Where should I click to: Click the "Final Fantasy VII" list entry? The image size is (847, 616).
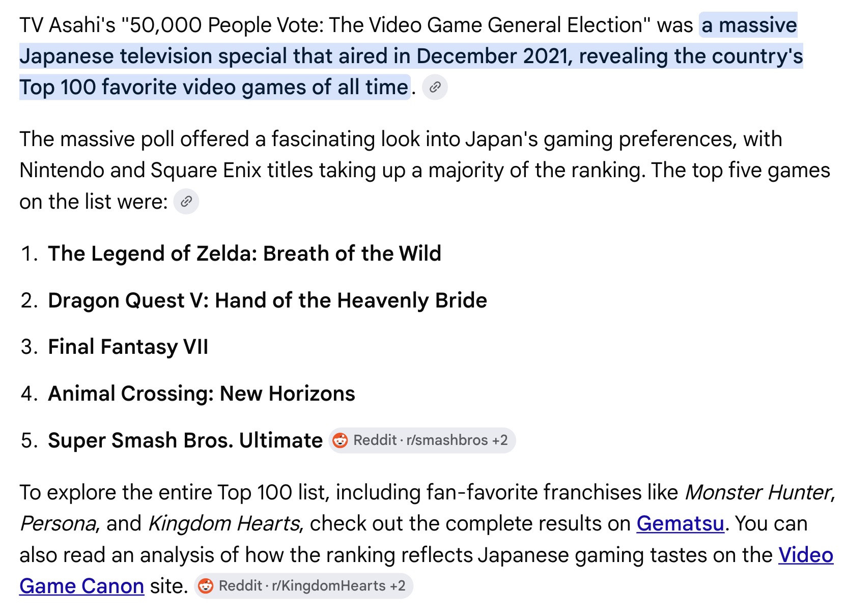pos(128,347)
